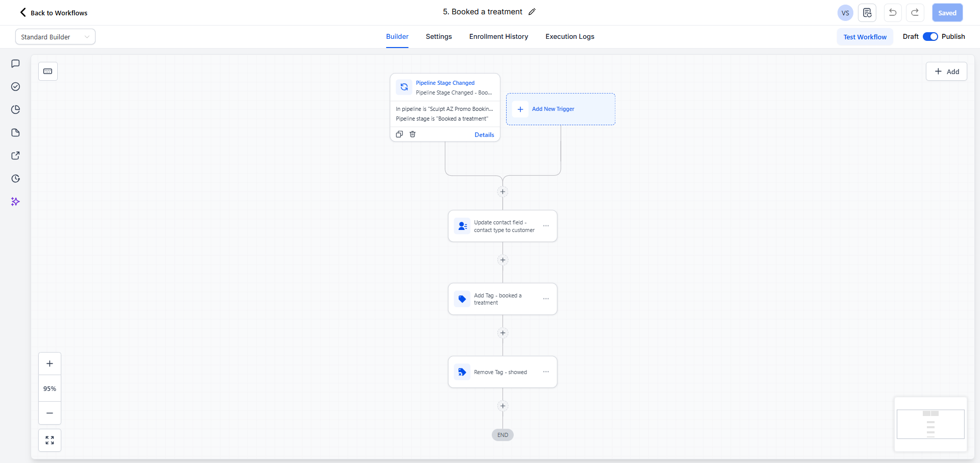Click the redo arrow icon
Image resolution: width=980 pixels, height=463 pixels.
(915, 13)
